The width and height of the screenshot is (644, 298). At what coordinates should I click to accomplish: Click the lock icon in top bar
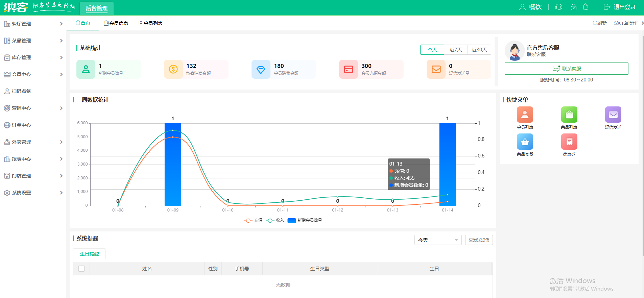pyautogui.click(x=573, y=7)
